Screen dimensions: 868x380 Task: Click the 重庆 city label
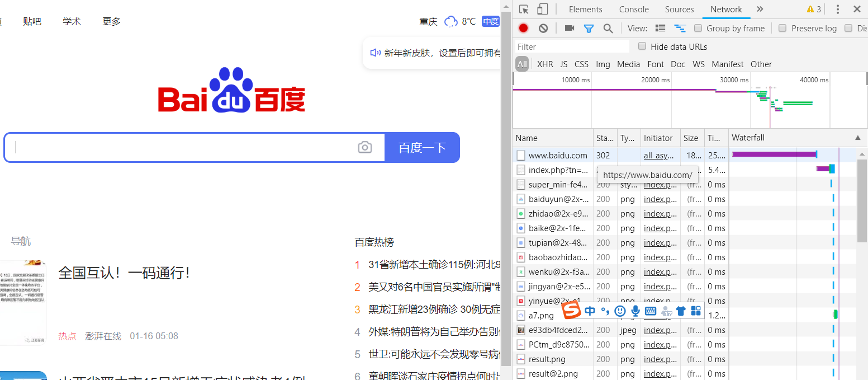pyautogui.click(x=428, y=21)
